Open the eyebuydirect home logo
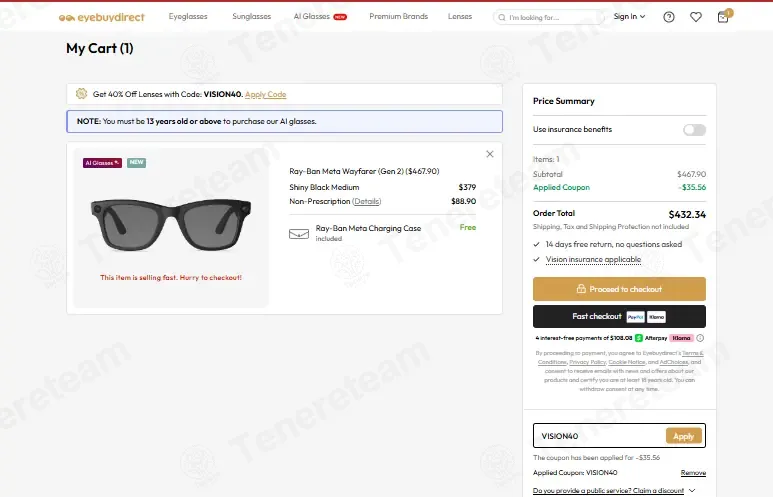 [102, 17]
